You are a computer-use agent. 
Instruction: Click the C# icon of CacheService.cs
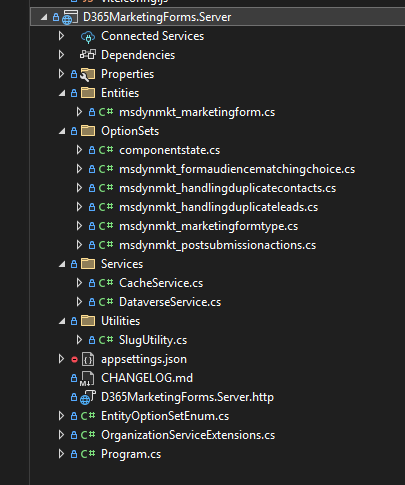[x=106, y=283]
